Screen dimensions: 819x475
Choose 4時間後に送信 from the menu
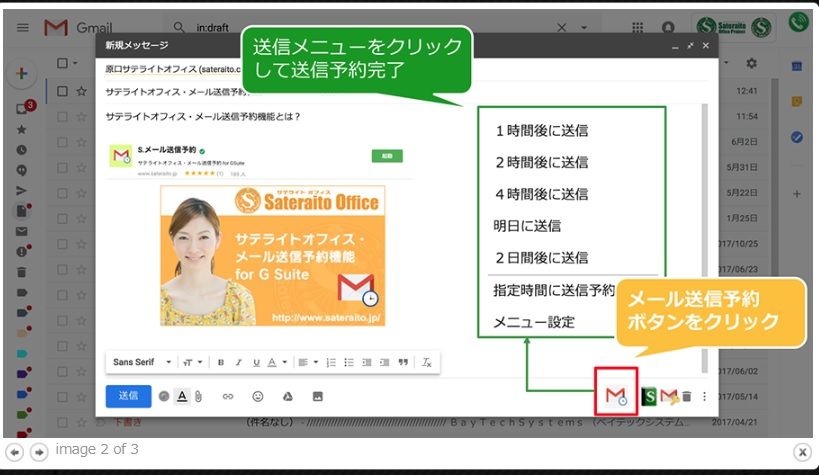[x=542, y=194]
